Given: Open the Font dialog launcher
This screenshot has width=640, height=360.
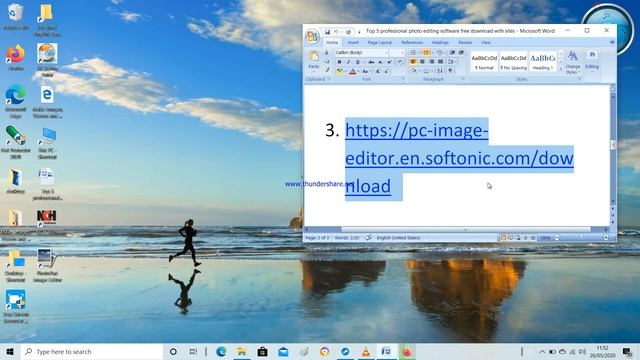Looking at the screenshot, I should pos(403,78).
